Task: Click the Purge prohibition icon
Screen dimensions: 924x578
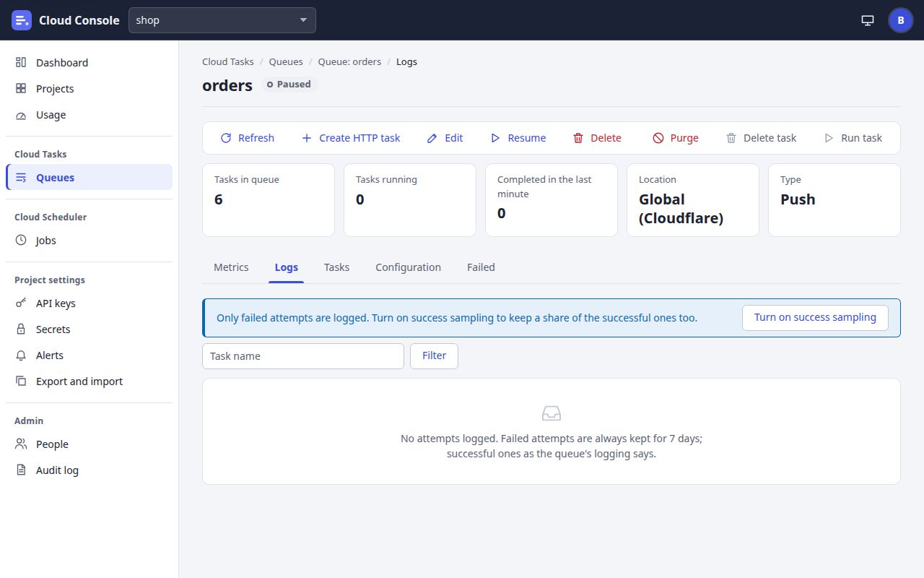Action: point(658,138)
